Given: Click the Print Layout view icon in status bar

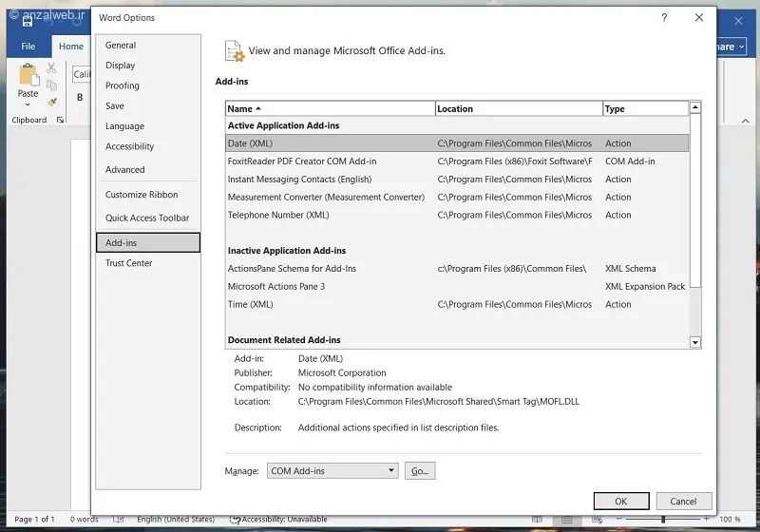Looking at the screenshot, I should (566, 520).
